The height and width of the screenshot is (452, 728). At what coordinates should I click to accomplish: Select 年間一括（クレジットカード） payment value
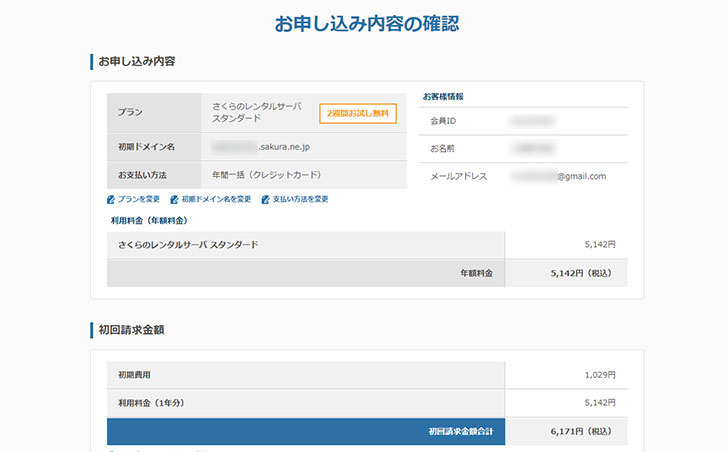(x=267, y=175)
